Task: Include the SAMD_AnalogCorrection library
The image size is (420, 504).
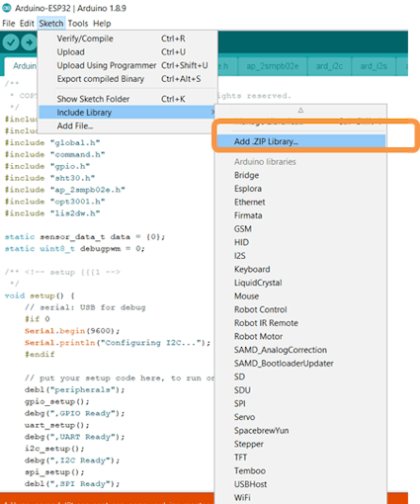Action: pos(301,350)
